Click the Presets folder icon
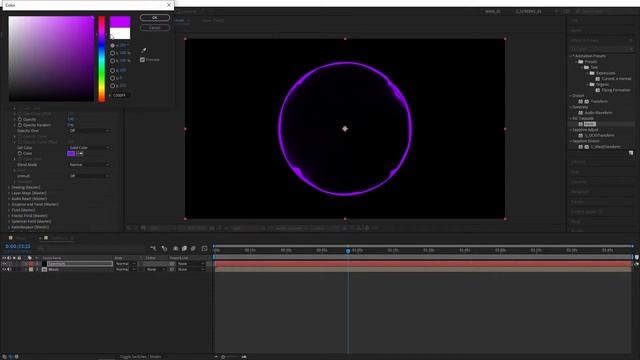 click(x=580, y=62)
